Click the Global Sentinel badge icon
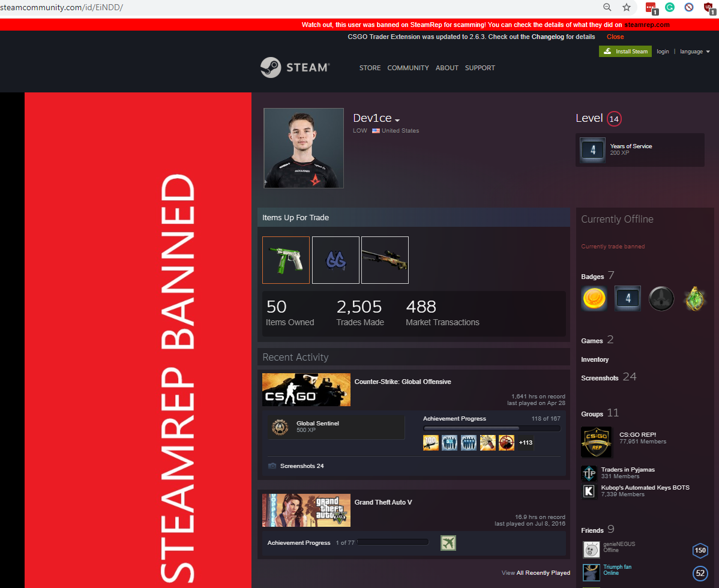Viewport: 719px width, 588px height. point(280,427)
